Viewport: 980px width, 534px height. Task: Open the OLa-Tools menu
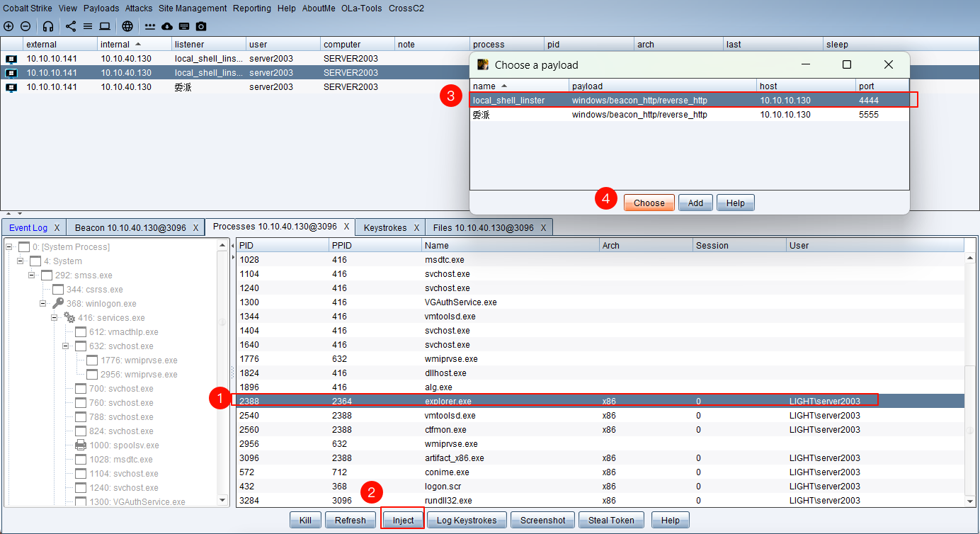click(362, 8)
